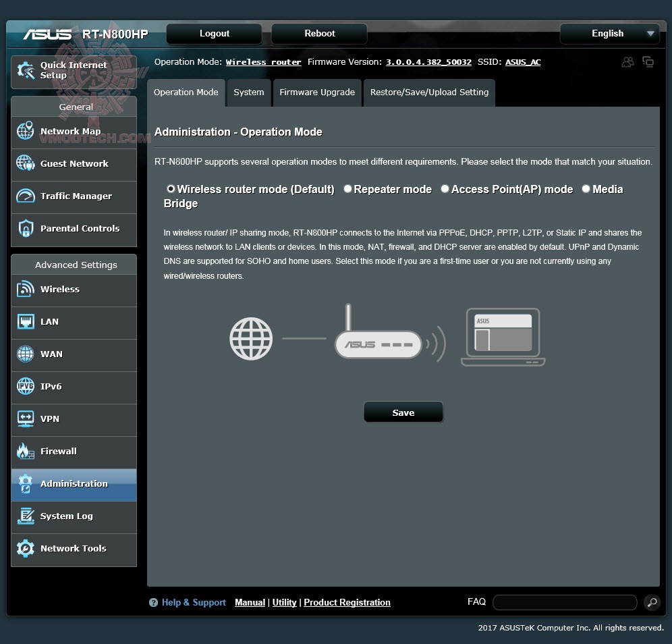Select Access Point(AP) mode radio button

pos(445,188)
